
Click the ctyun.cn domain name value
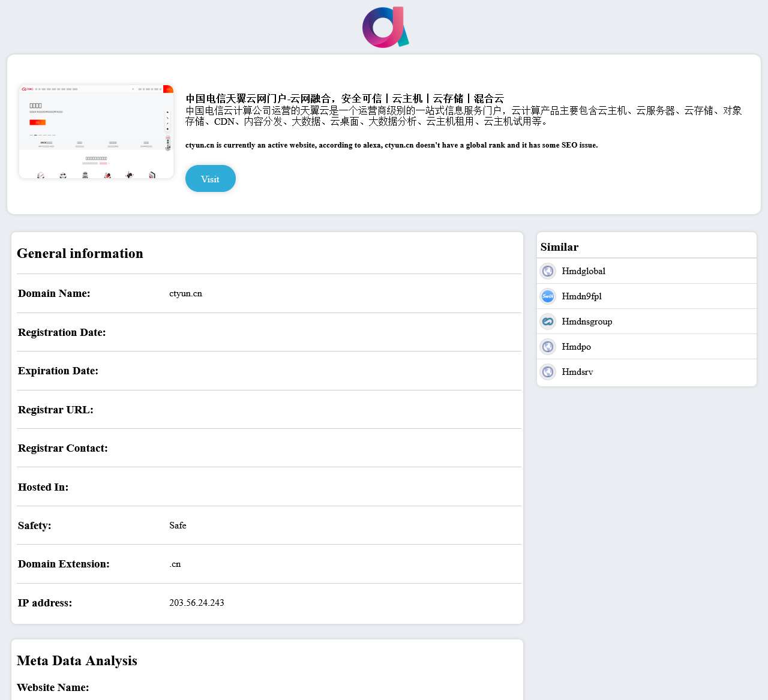[x=185, y=293]
